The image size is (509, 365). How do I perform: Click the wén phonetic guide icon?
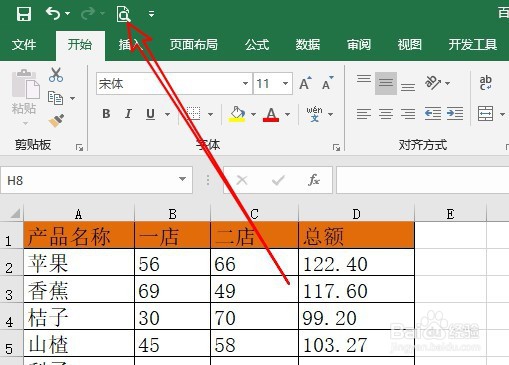coord(314,114)
